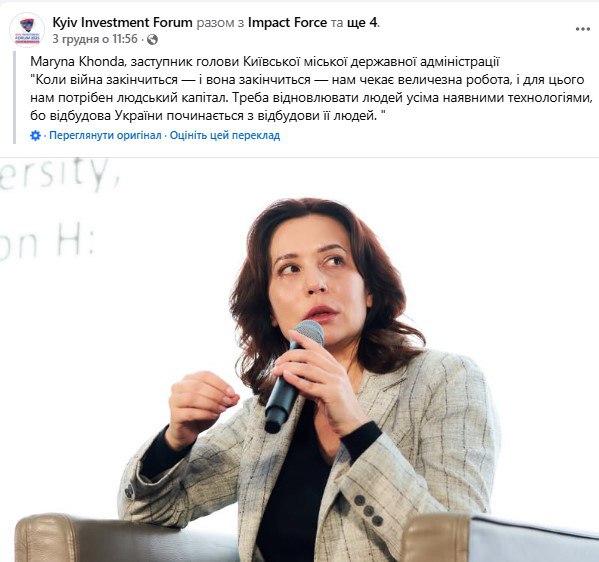The width and height of the screenshot is (599, 562).
Task: Click the globe public audience icon
Action: [152, 39]
